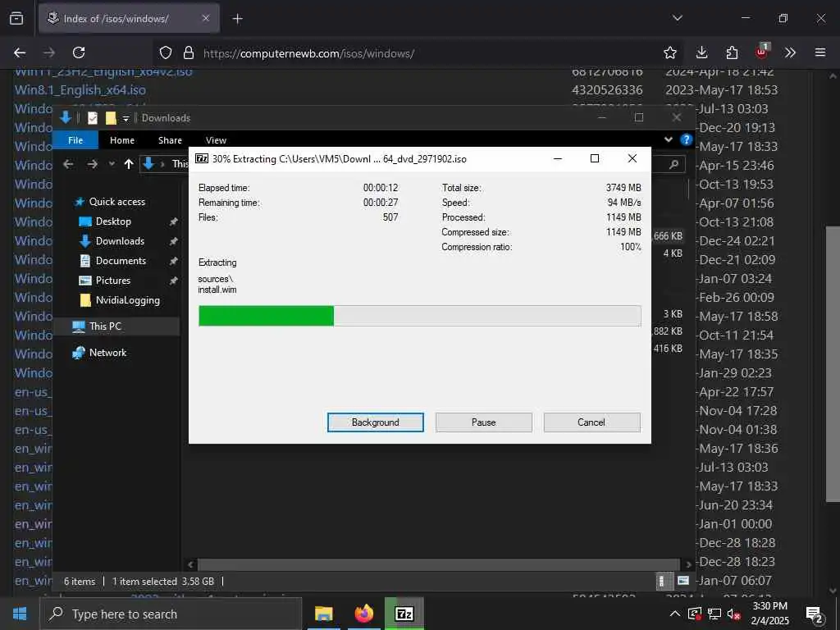
Task: Pause the 7-Zip extraction
Action: pyautogui.click(x=484, y=422)
